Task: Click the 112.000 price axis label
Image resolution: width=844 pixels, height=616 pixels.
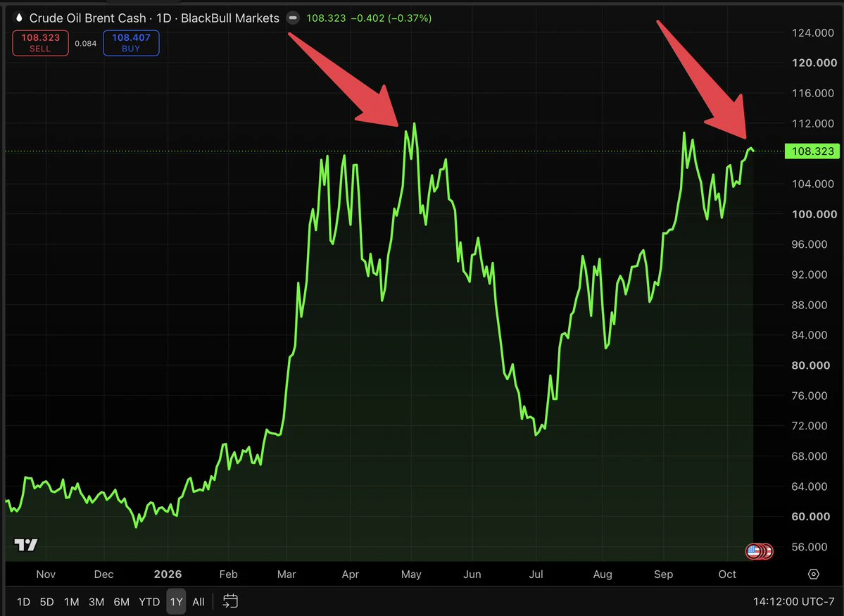Action: click(813, 124)
